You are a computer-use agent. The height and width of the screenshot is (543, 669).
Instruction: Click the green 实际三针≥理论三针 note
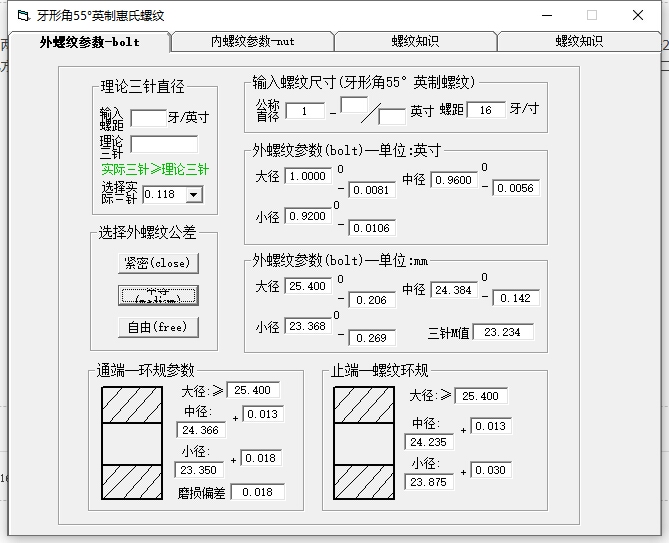tap(155, 169)
